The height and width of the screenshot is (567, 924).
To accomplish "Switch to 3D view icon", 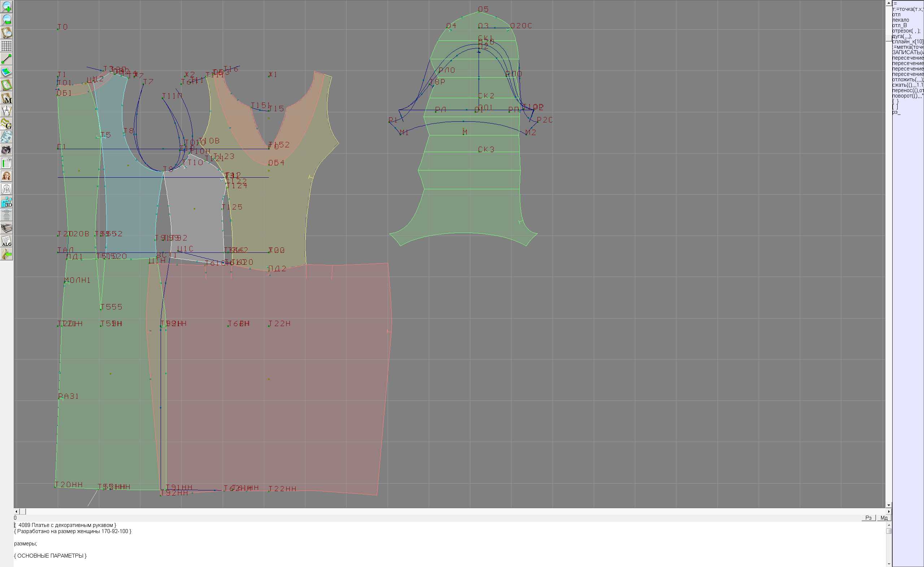I will click(x=7, y=202).
